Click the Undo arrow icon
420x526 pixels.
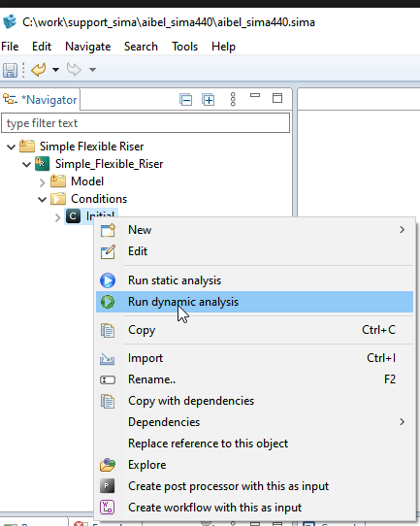[x=39, y=70]
